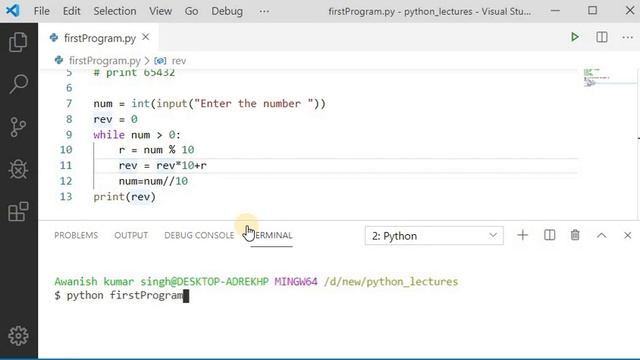Maximize the Visual Studio Code window
This screenshot has height=360, width=640.
pos(592,11)
